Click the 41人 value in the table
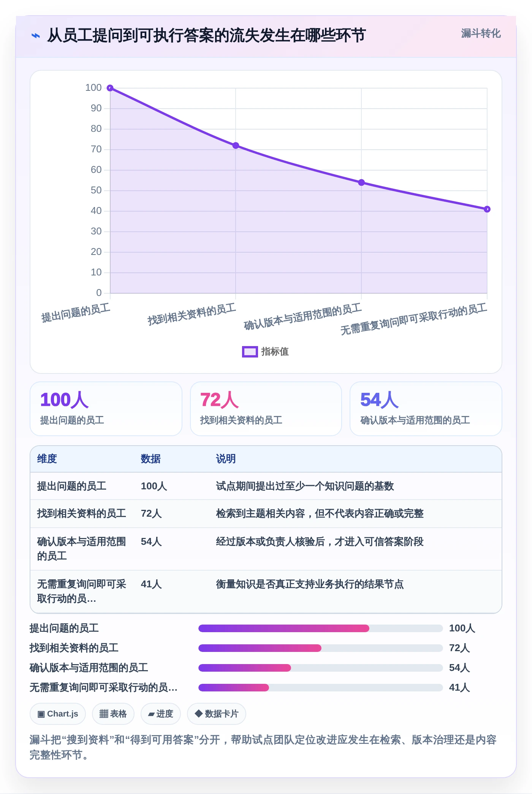 (151, 584)
